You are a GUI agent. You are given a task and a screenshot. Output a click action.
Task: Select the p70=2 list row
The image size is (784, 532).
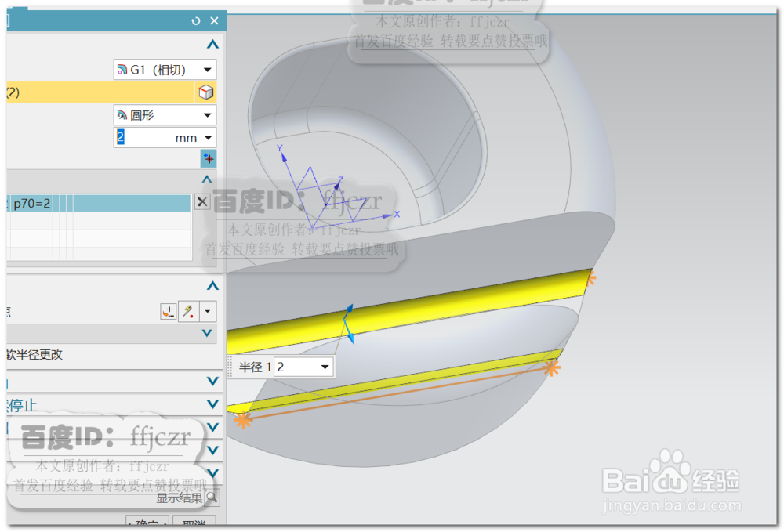point(99,203)
